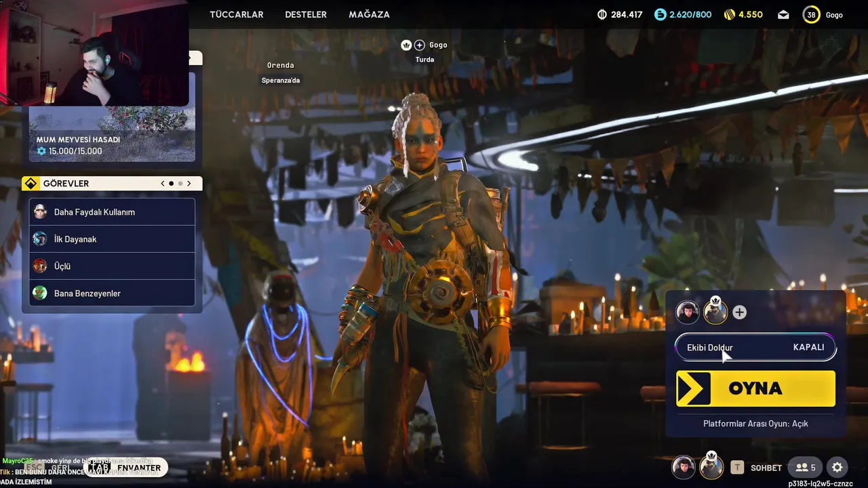
Task: Select the Gogo Turda player nameplate
Action: 425,52
